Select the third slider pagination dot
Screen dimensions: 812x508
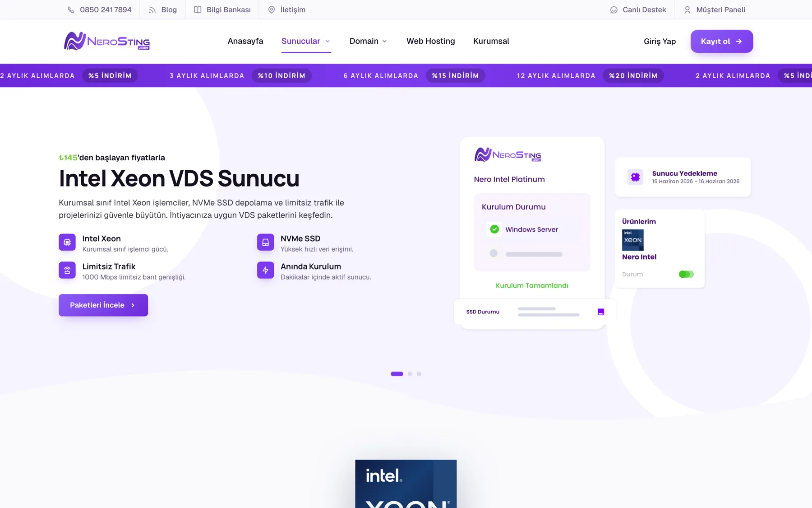pos(419,374)
